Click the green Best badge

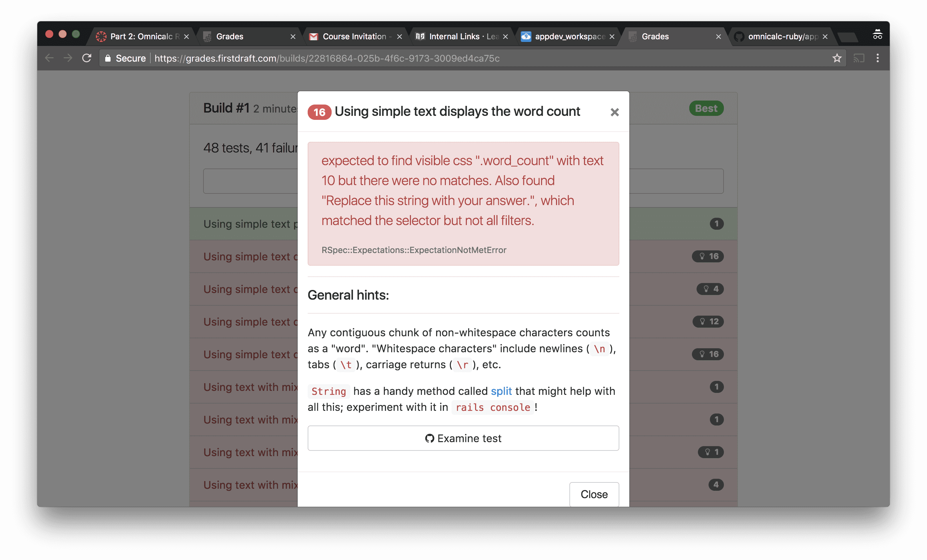pos(706,108)
